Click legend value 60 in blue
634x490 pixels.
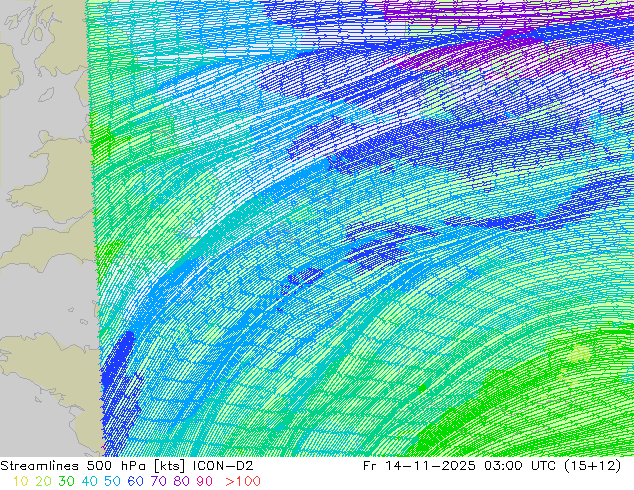point(135,482)
